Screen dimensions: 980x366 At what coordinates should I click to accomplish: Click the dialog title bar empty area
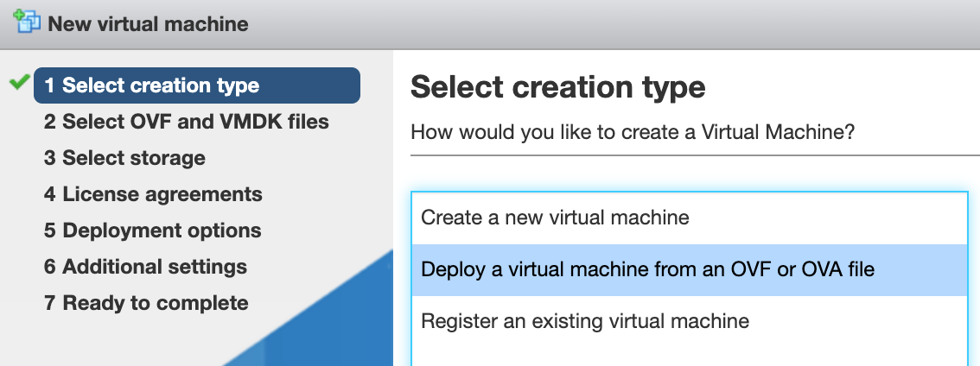tap(613, 23)
